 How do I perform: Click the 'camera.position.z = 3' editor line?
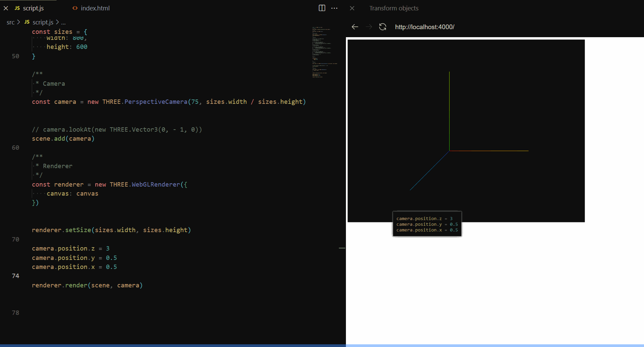[71, 249]
